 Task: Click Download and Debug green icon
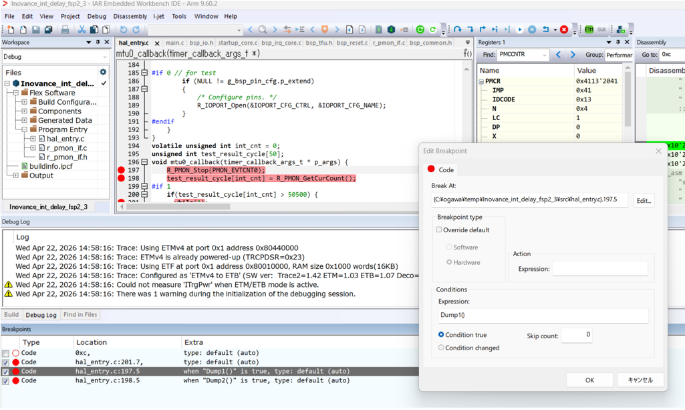coord(420,30)
